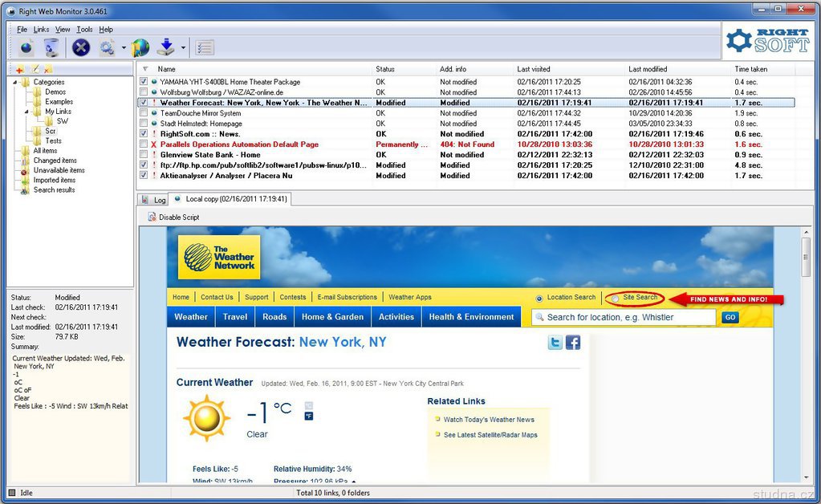Open dropdown arrow beside the gear icon

pos(124,48)
